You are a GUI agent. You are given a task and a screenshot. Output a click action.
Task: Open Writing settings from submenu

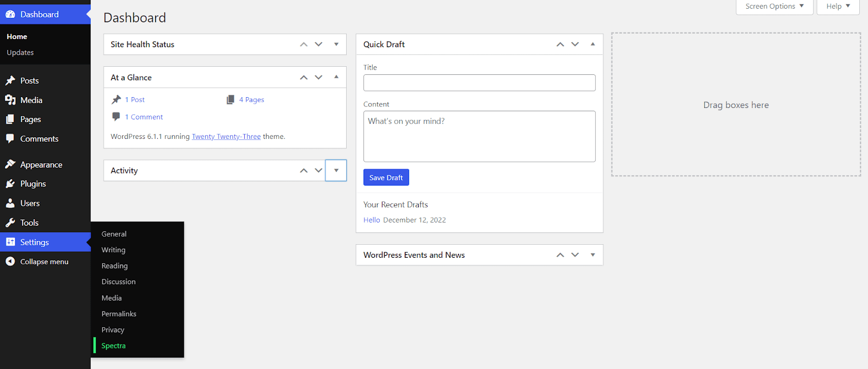(x=113, y=250)
